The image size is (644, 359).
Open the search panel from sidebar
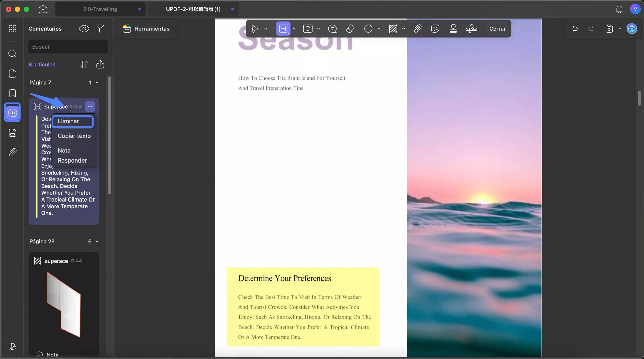click(12, 54)
